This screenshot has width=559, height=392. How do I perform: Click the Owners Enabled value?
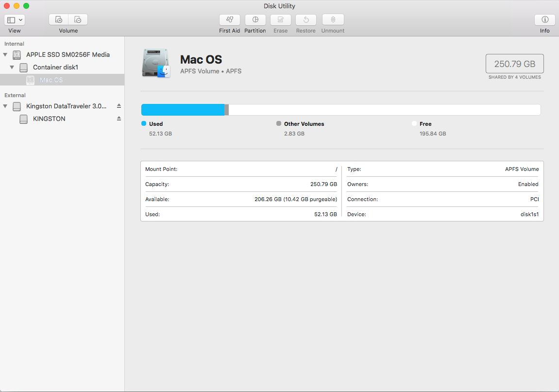point(528,184)
